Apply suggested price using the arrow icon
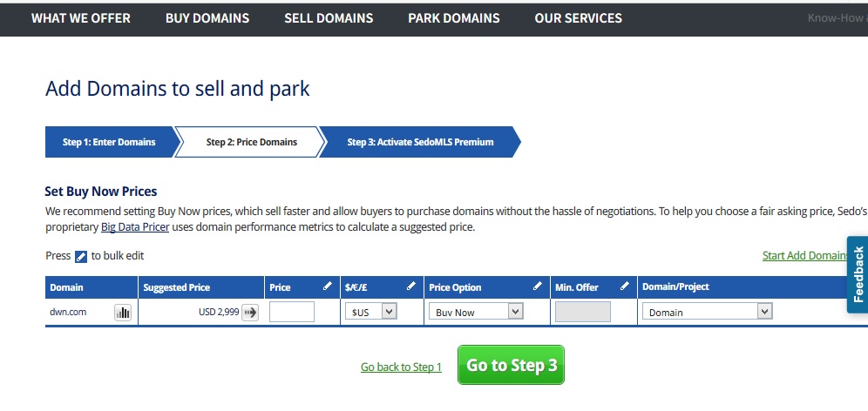 pyautogui.click(x=251, y=313)
